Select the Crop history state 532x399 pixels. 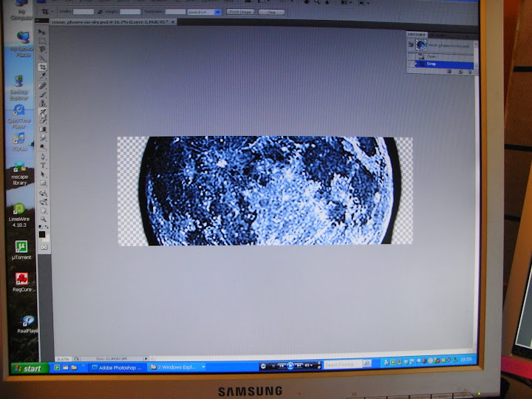pyautogui.click(x=444, y=64)
